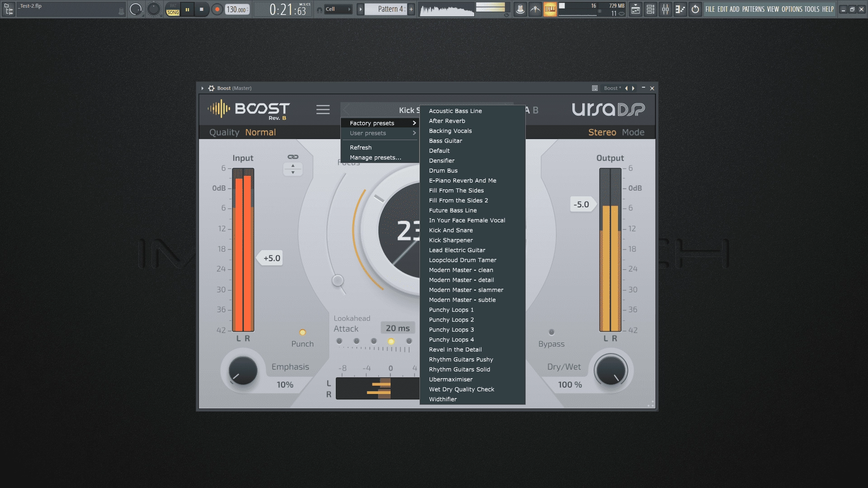Toggle the highlighted typing keyboard icon
The width and height of the screenshot is (868, 488).
[550, 9]
